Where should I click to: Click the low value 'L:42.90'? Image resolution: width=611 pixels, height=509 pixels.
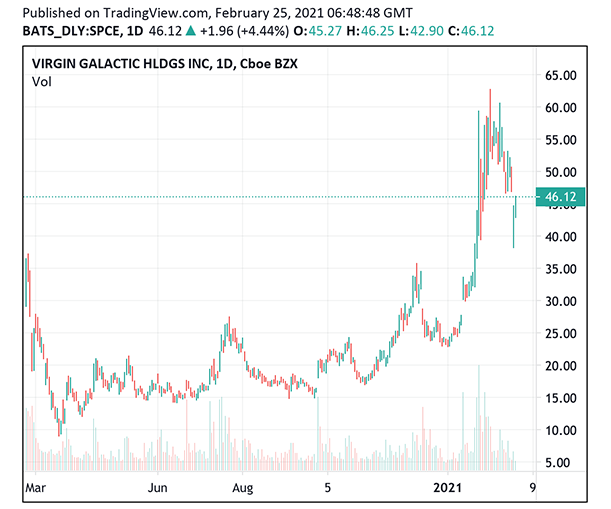[x=421, y=31]
